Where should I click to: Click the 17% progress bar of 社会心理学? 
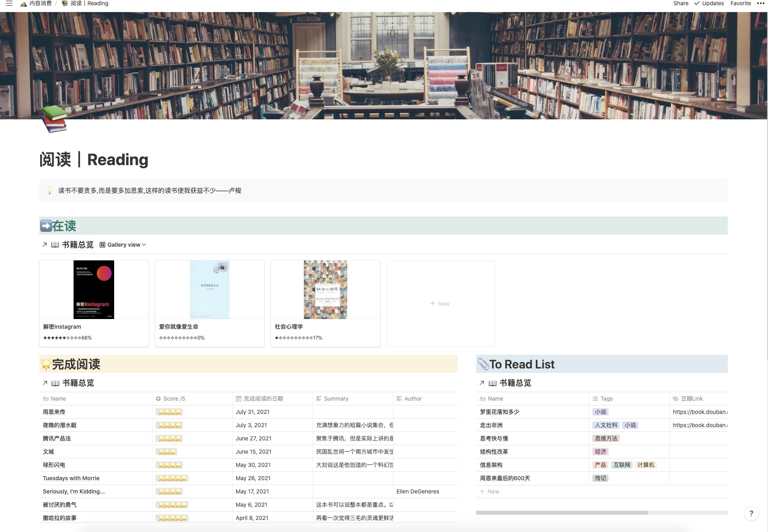coord(298,338)
